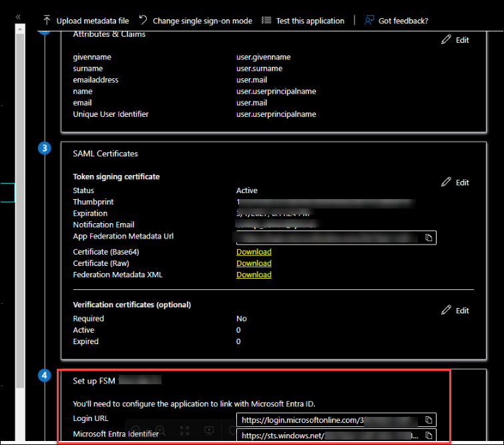Viewport: 504px width, 445px height.
Task: Edit the Token signing certificate
Action: point(455,182)
